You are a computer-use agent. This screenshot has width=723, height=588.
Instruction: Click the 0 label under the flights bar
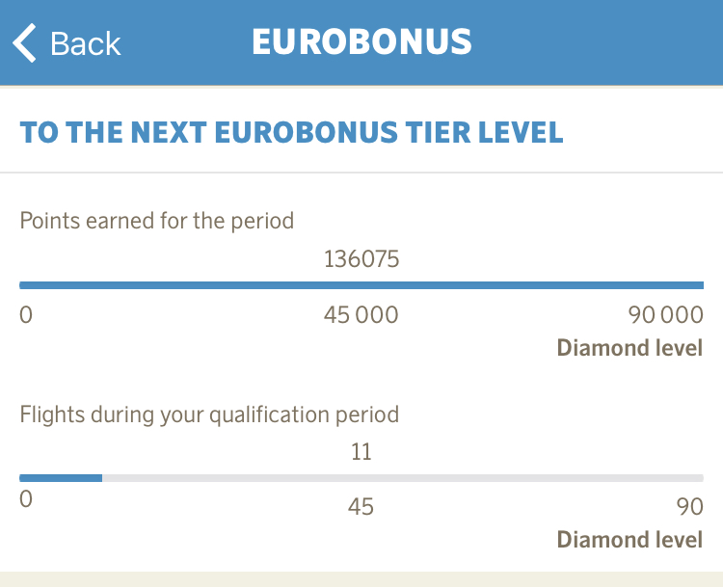[x=26, y=500]
